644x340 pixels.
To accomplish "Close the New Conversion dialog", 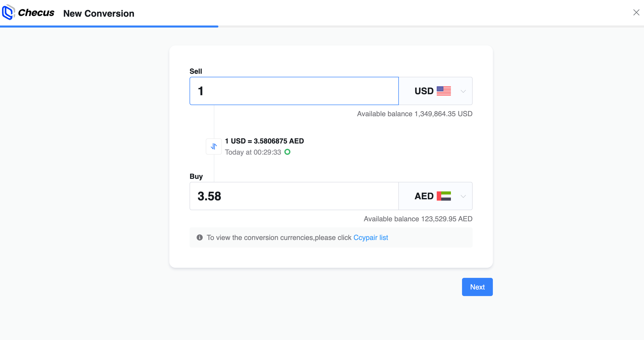I will coord(636,12).
